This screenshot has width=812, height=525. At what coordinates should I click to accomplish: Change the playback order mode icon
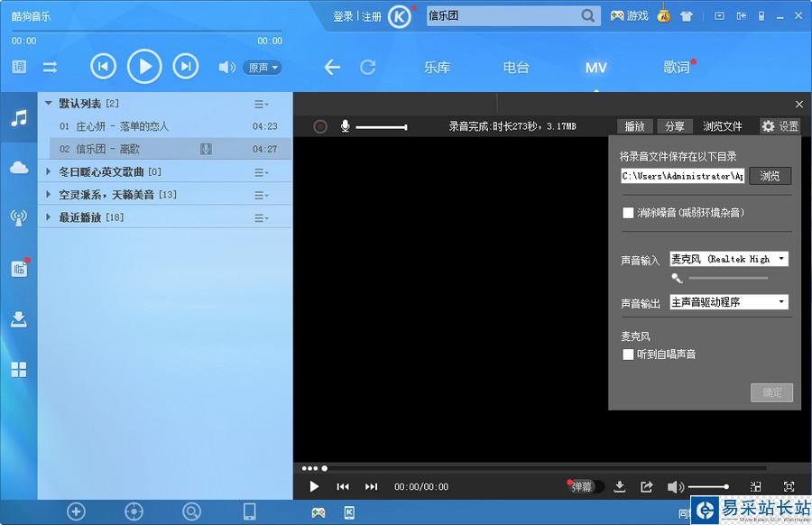[51, 68]
